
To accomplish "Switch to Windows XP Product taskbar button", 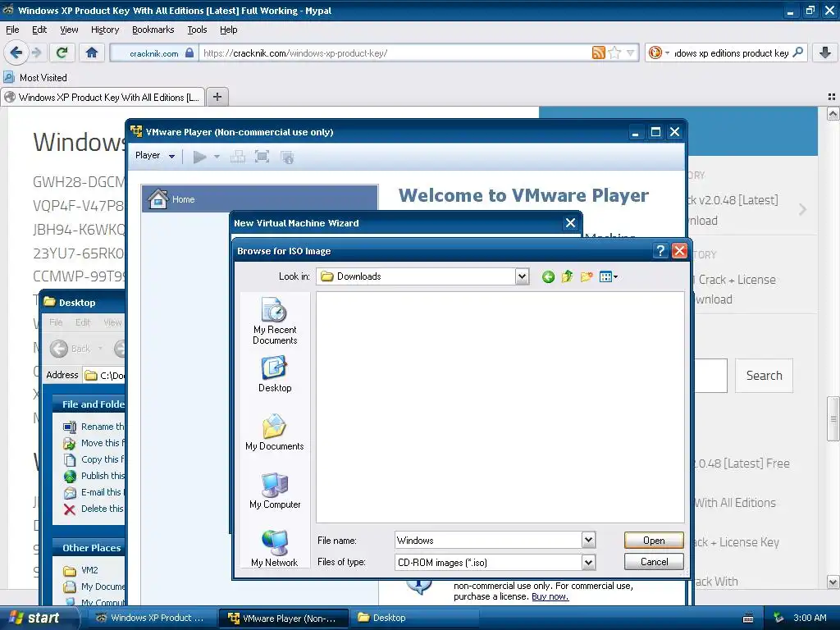I will click(x=151, y=618).
